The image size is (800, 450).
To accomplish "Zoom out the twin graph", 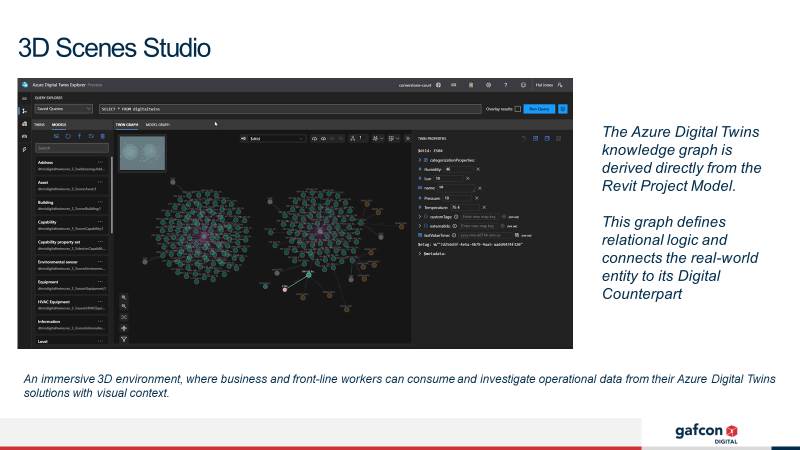I will coord(123,307).
